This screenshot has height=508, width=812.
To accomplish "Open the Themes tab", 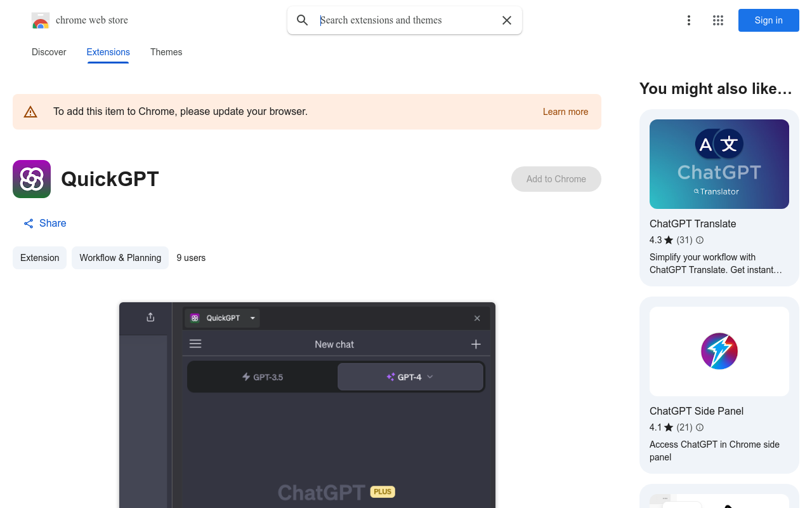I will (166, 52).
